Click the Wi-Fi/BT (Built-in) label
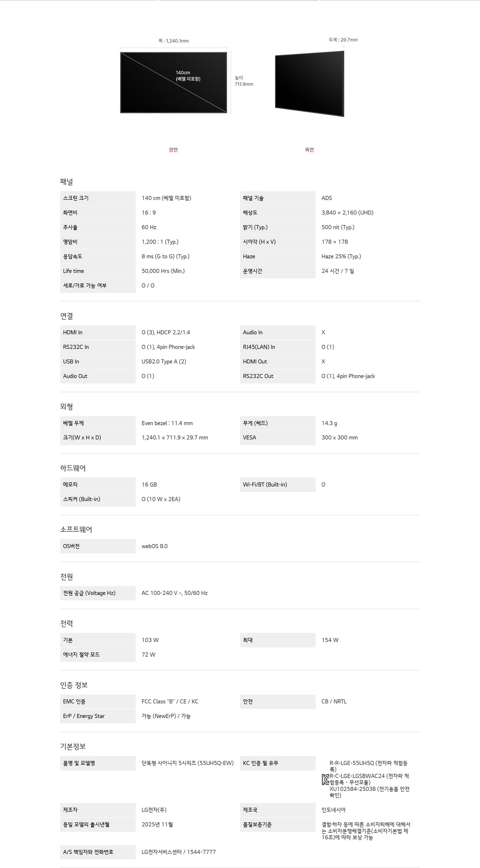Image resolution: width=480 pixels, height=868 pixels. 265,484
